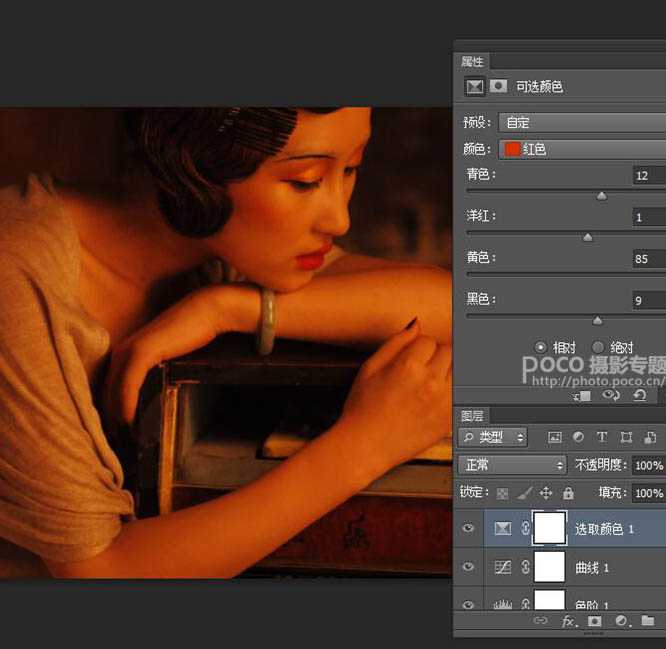Click the lock all padlock icon
Screen dimensions: 666x649
568,493
